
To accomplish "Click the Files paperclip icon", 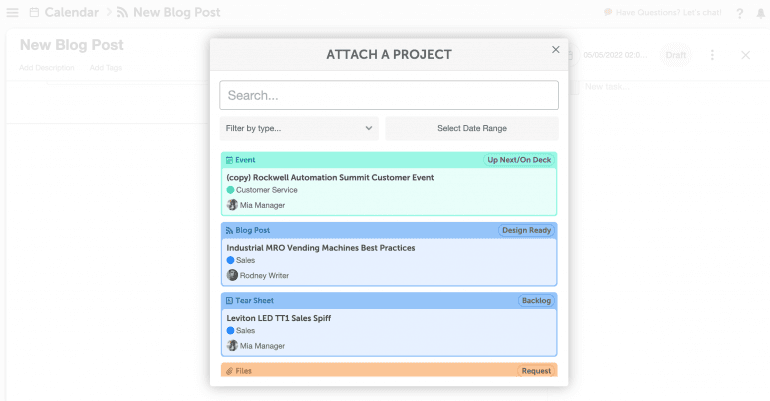I will [x=229, y=371].
